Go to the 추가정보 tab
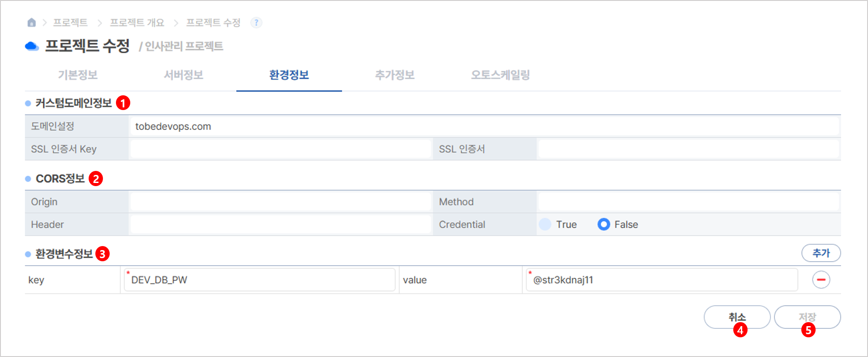 395,75
